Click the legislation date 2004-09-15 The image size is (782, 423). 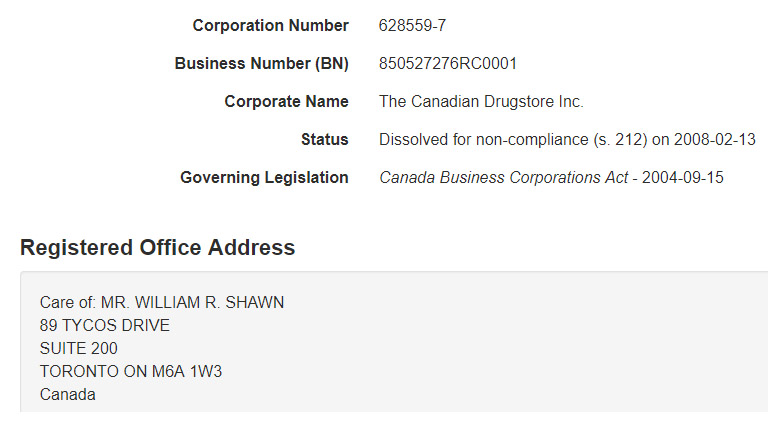(x=682, y=177)
